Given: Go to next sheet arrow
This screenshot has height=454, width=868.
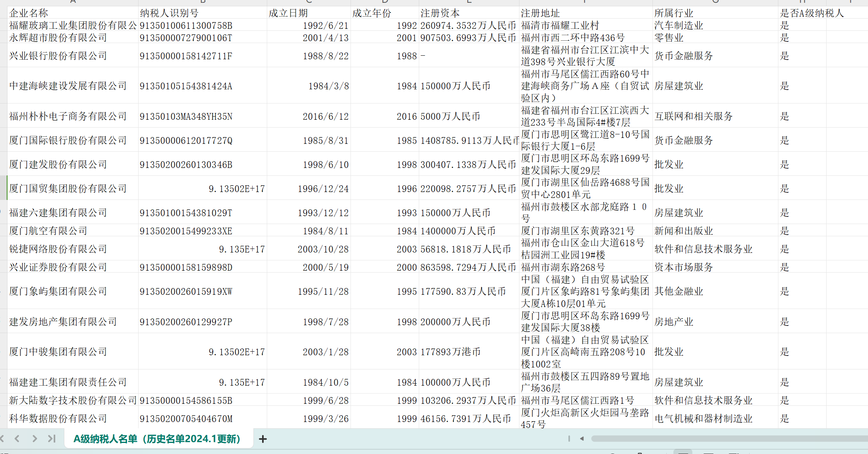Looking at the screenshot, I should [x=35, y=439].
